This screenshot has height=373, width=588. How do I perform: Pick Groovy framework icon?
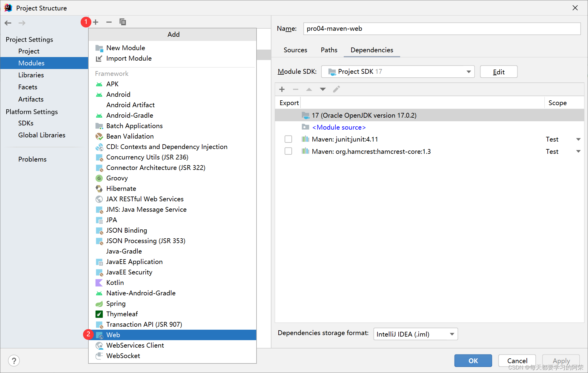99,178
